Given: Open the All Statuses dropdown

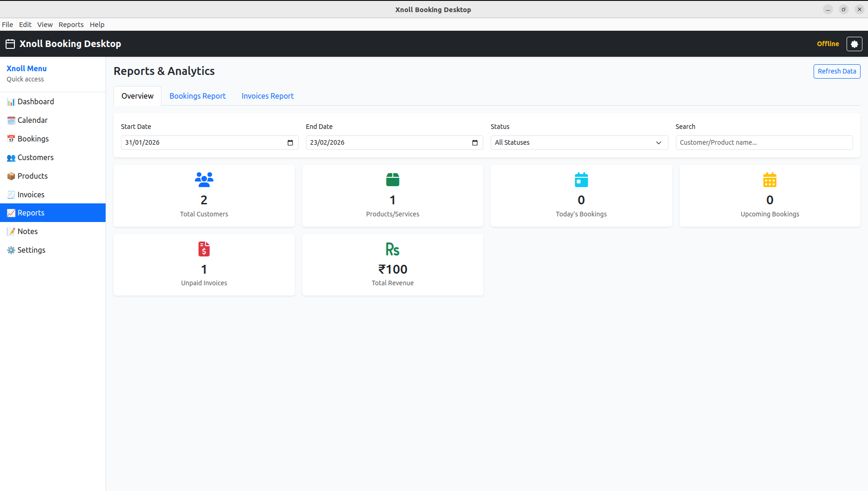Looking at the screenshot, I should tap(579, 142).
